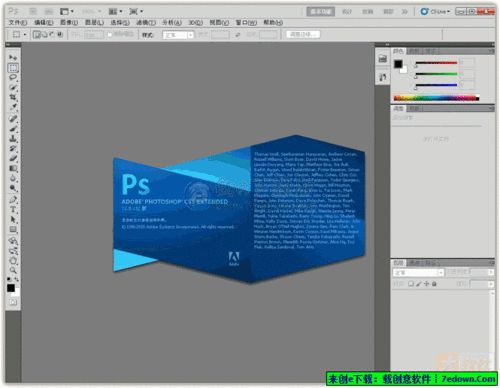Select the Dodge tool
The image size is (500, 388).
coord(13,188)
